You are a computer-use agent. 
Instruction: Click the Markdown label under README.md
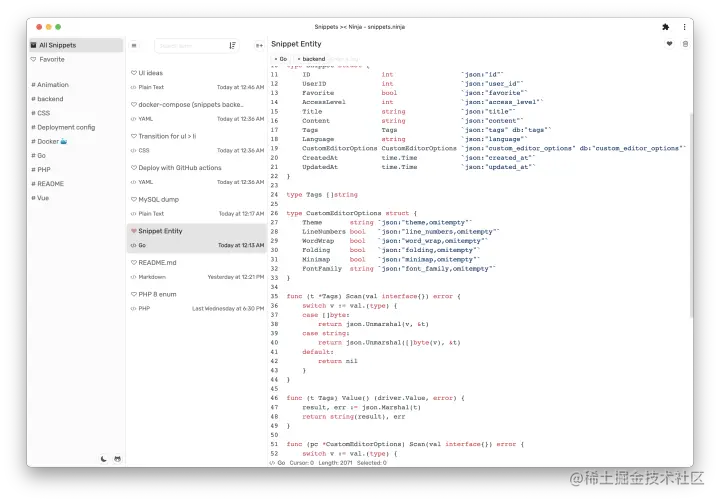(x=152, y=277)
